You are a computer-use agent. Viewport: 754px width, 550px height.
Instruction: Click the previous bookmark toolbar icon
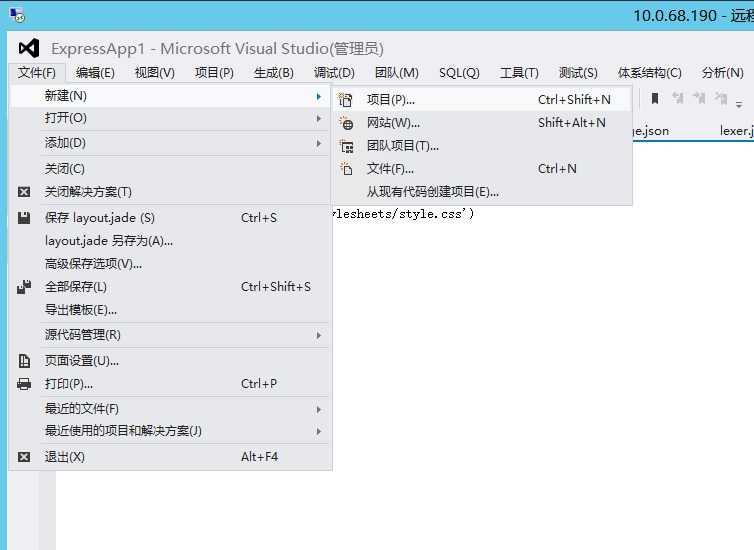(678, 99)
